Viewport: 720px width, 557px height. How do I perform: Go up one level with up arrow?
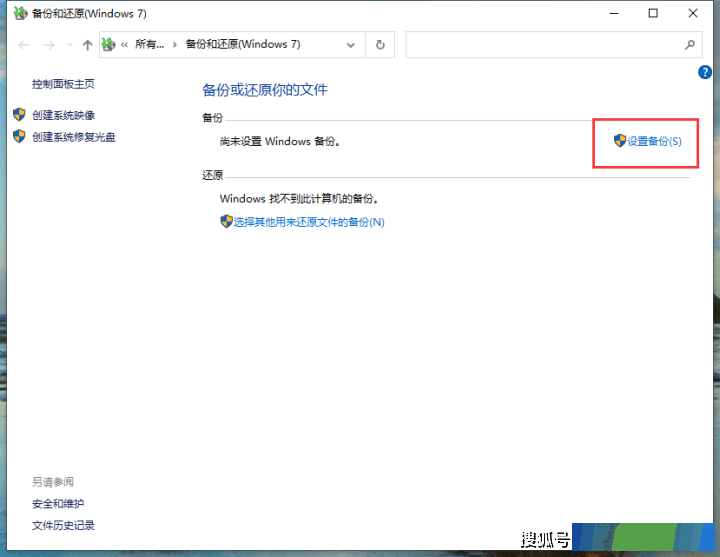tap(87, 45)
